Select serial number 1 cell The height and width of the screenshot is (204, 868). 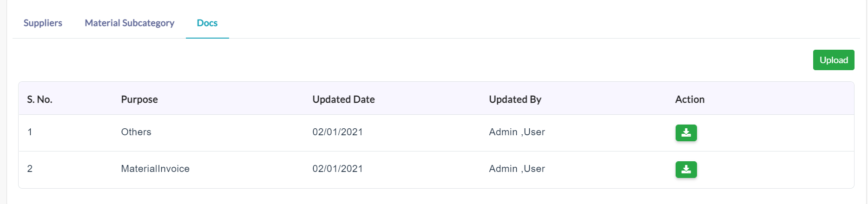(x=30, y=132)
